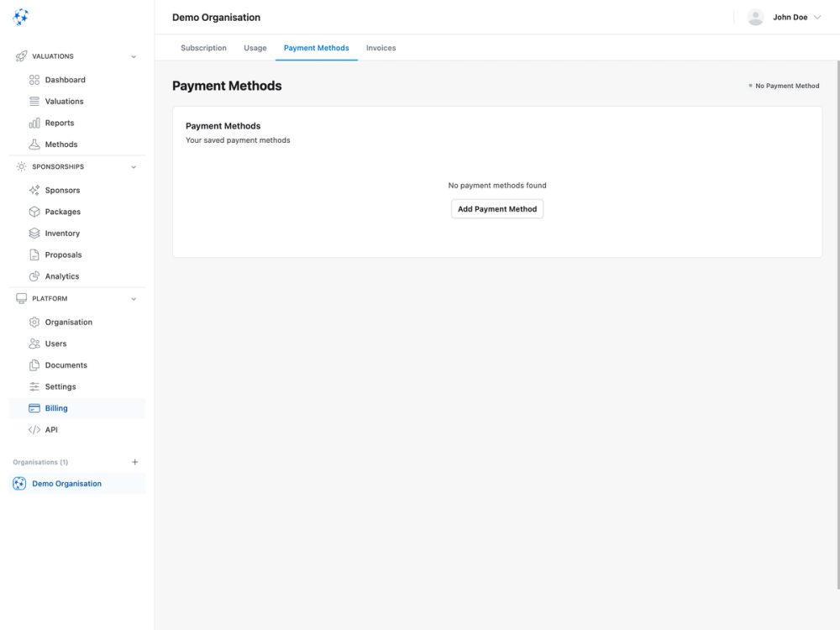Click the app logo at top left

(x=20, y=15)
